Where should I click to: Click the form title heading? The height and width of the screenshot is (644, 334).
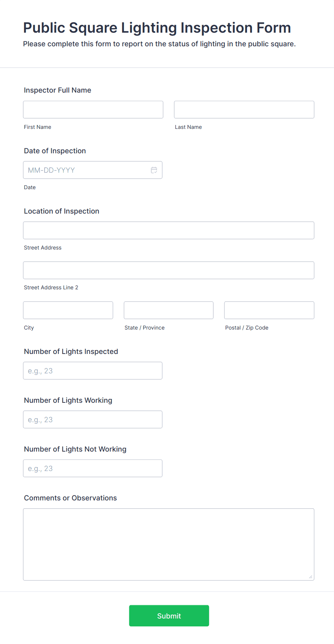pos(157,28)
